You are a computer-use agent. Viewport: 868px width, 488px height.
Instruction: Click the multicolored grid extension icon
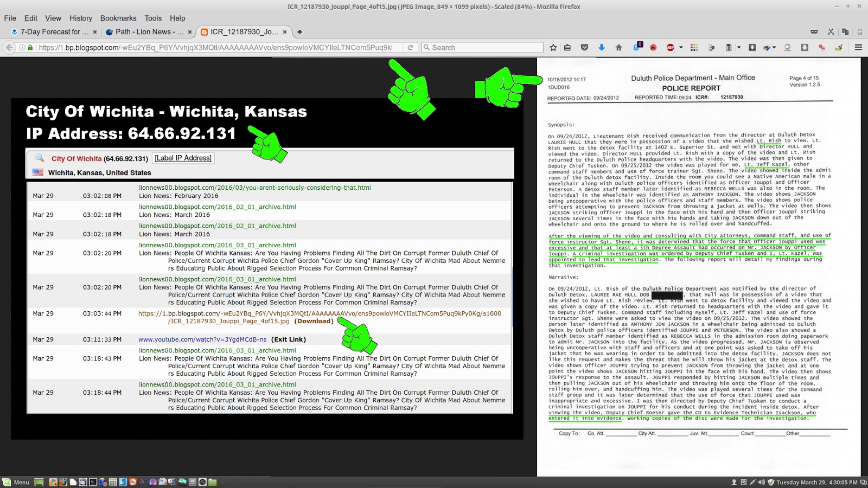coord(694,48)
